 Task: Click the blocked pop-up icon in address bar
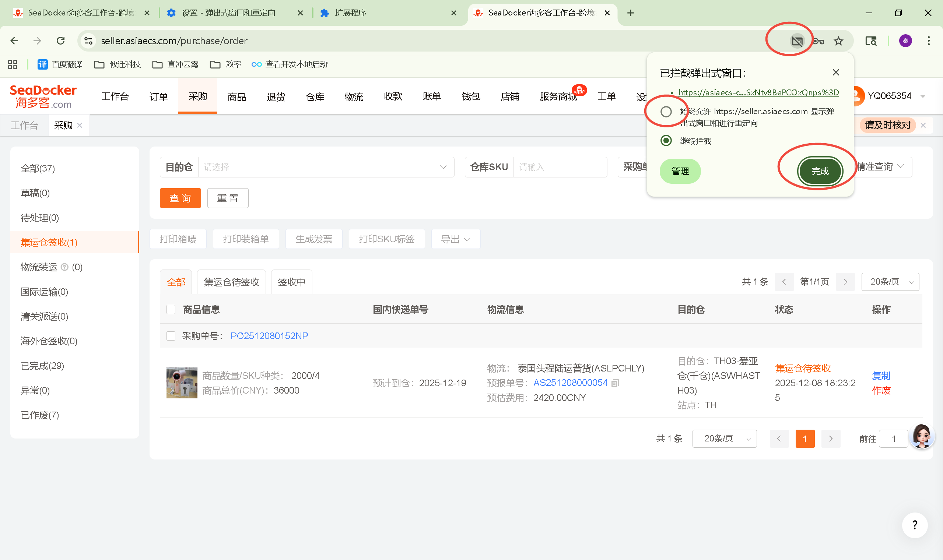tap(797, 41)
